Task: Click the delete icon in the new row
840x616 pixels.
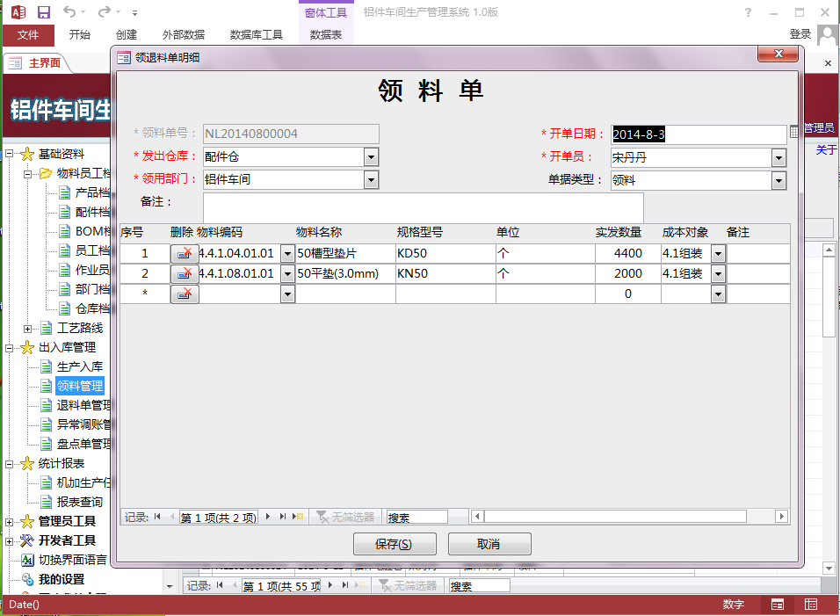Action: [x=185, y=294]
